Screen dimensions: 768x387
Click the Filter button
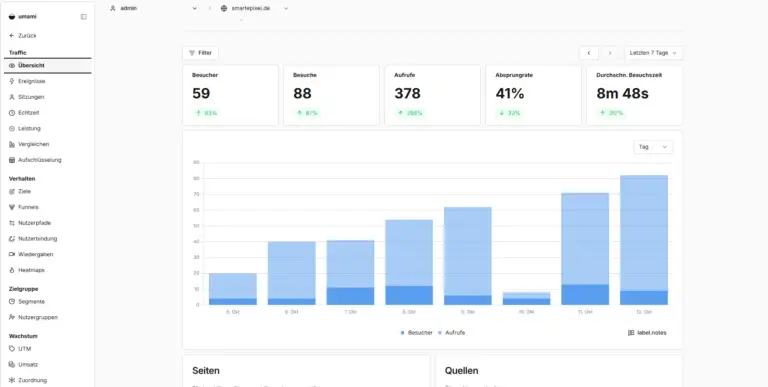click(x=200, y=53)
